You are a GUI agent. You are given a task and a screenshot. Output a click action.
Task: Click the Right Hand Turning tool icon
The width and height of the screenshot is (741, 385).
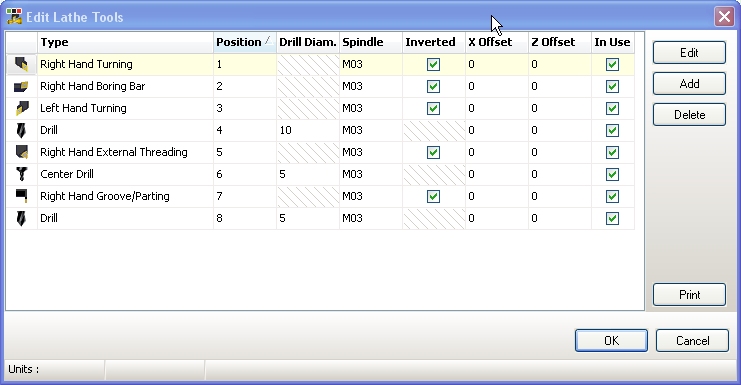pos(21,64)
